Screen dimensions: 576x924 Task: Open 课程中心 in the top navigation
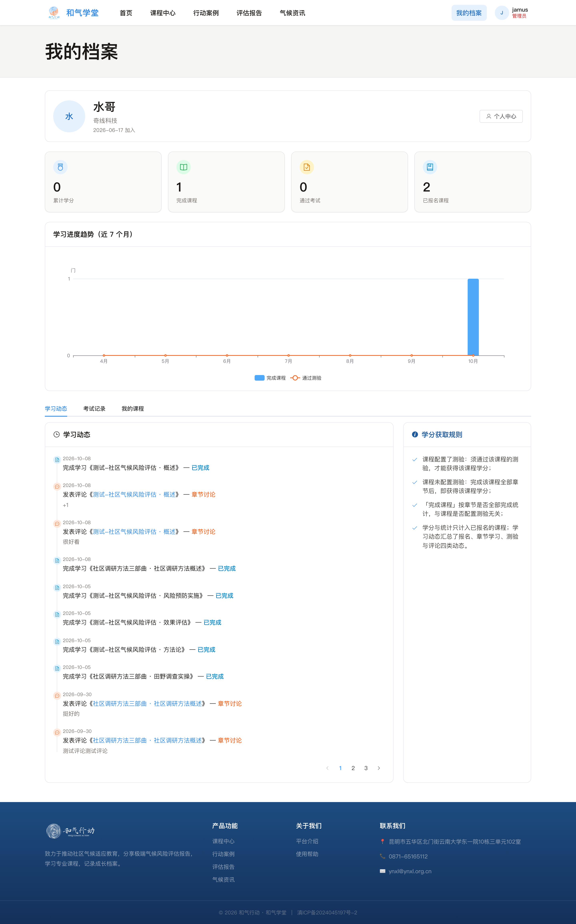point(163,13)
